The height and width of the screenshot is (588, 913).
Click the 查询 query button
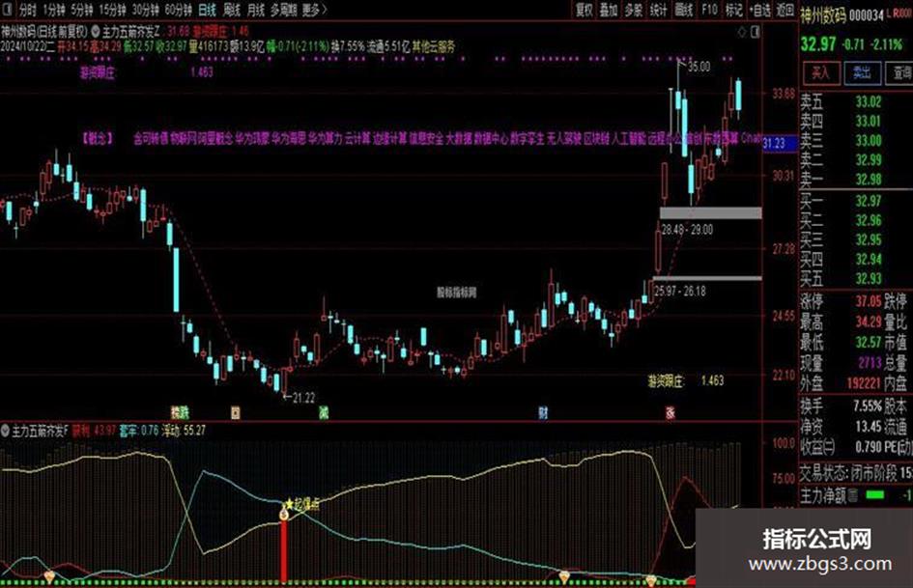tap(900, 72)
